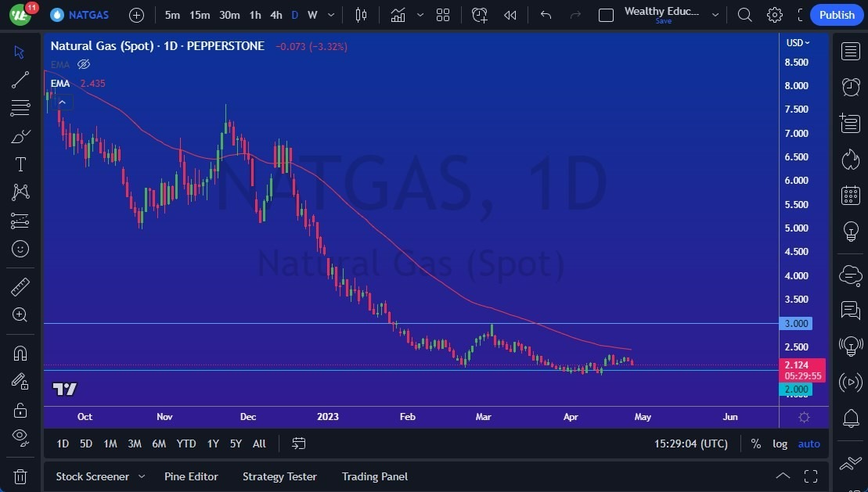Lock all drawings using the padlock icon

click(x=20, y=410)
